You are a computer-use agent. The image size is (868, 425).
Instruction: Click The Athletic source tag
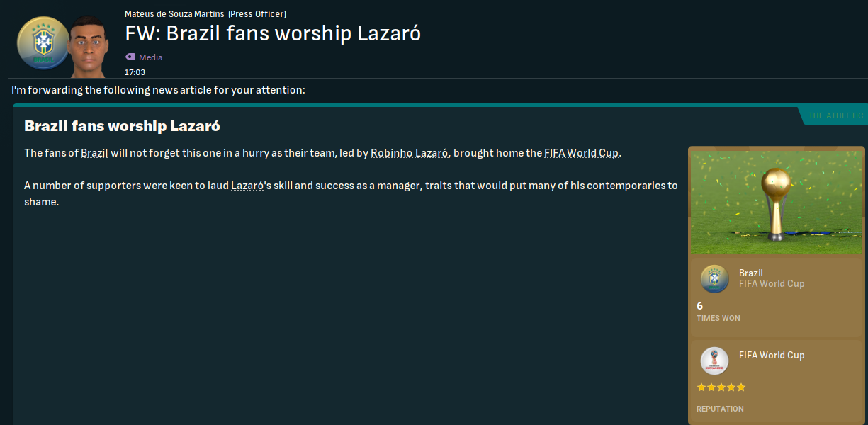[x=835, y=115]
